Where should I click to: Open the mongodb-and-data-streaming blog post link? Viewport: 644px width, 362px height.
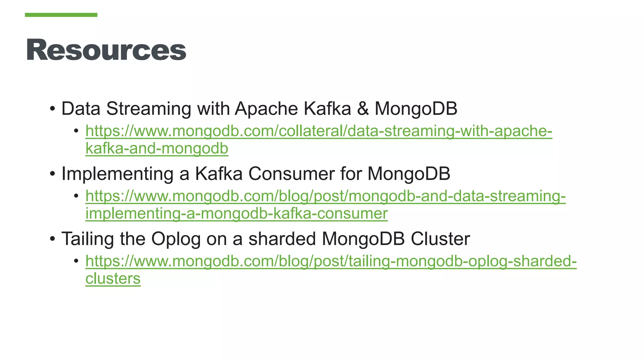[325, 196]
